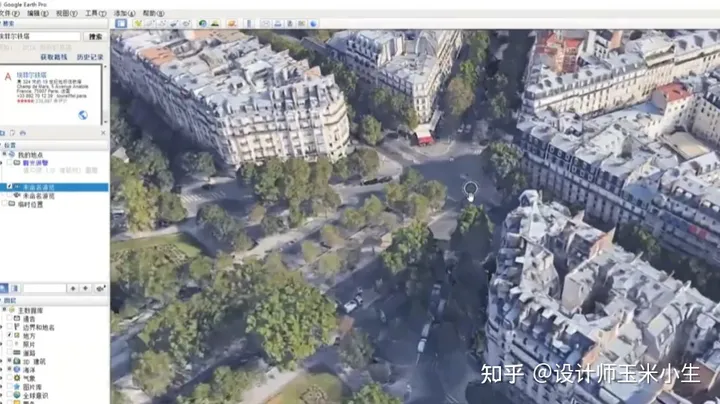Expand the 气象 layer node
Viewport: 720px width, 404px height.
coord(1,378)
